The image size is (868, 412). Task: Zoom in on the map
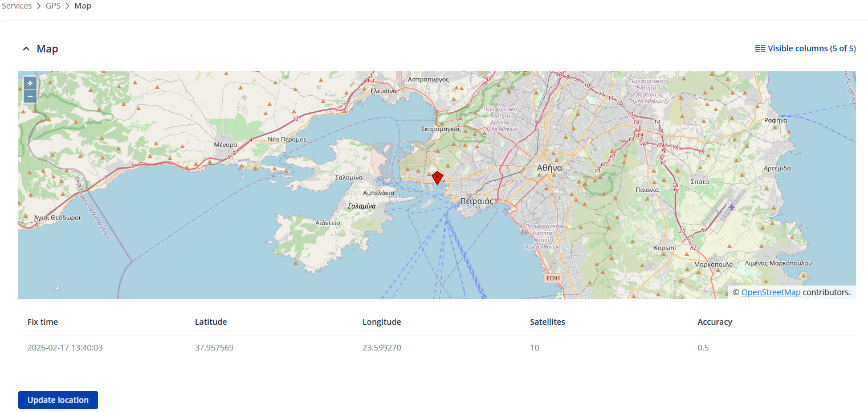tap(30, 83)
